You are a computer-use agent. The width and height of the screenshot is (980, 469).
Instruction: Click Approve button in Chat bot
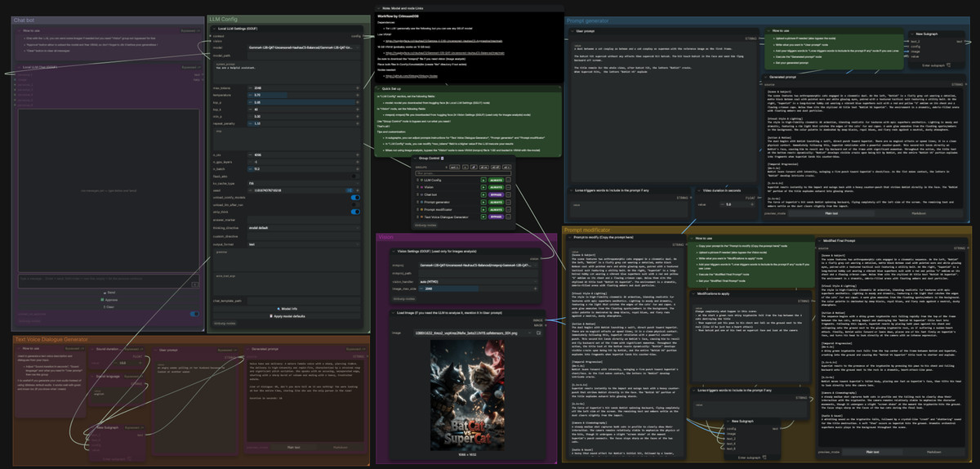point(109,300)
